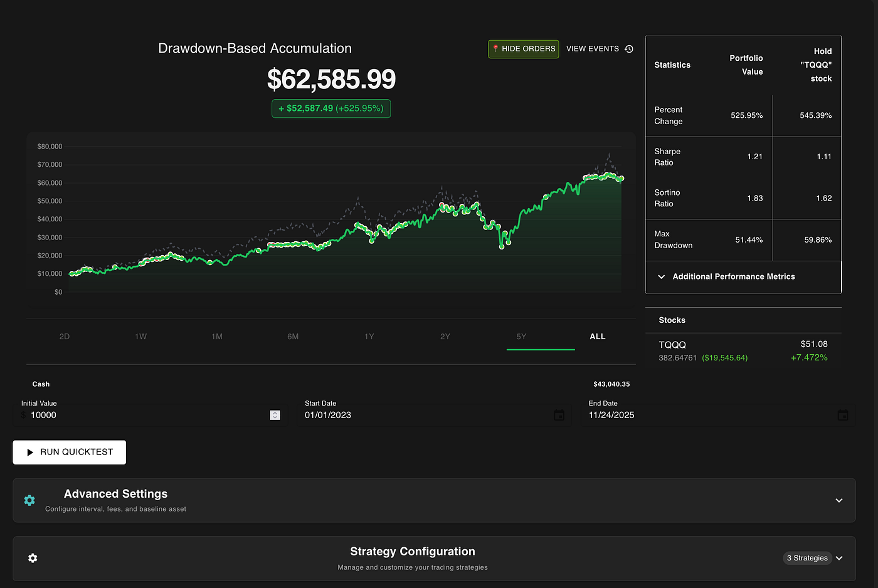Click the Drawdown-Based Accumulation title

[x=255, y=48]
